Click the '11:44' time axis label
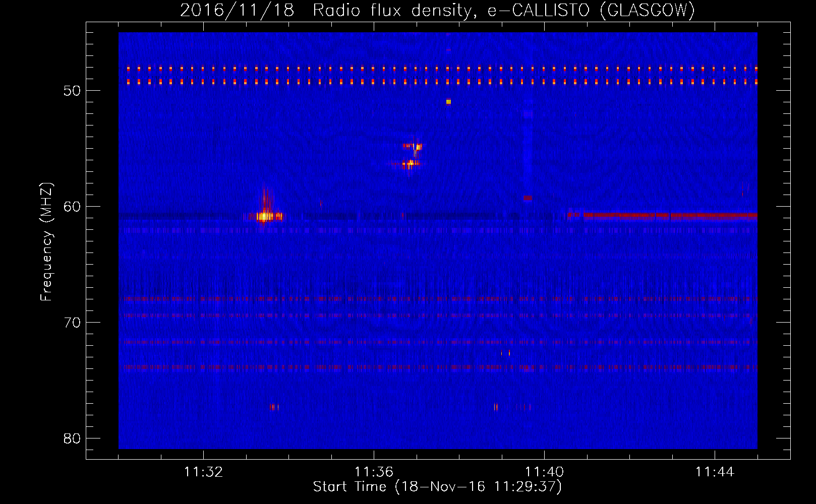Image resolution: width=816 pixels, height=504 pixels. pos(715,472)
